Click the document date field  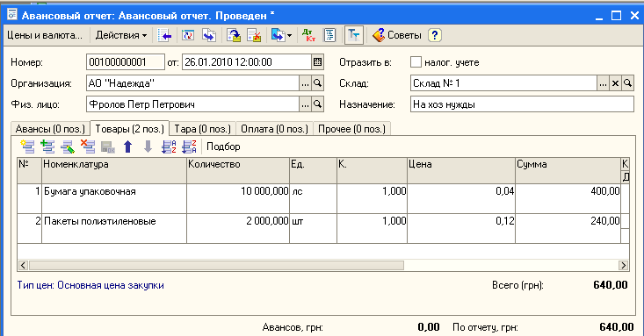coord(247,62)
